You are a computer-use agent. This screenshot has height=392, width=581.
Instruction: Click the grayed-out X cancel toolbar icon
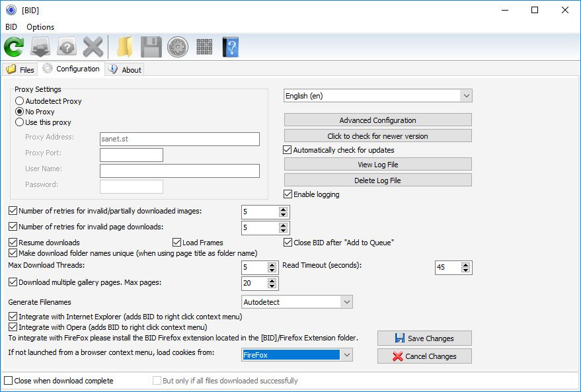93,46
